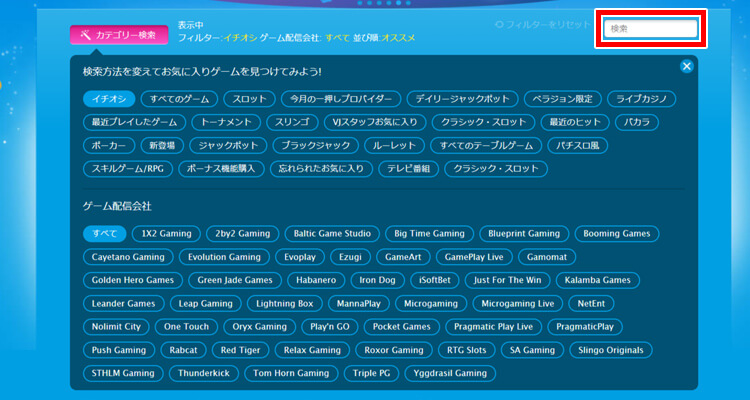Choose ボーナス機能購入 filter
750x400 pixels.
221,169
